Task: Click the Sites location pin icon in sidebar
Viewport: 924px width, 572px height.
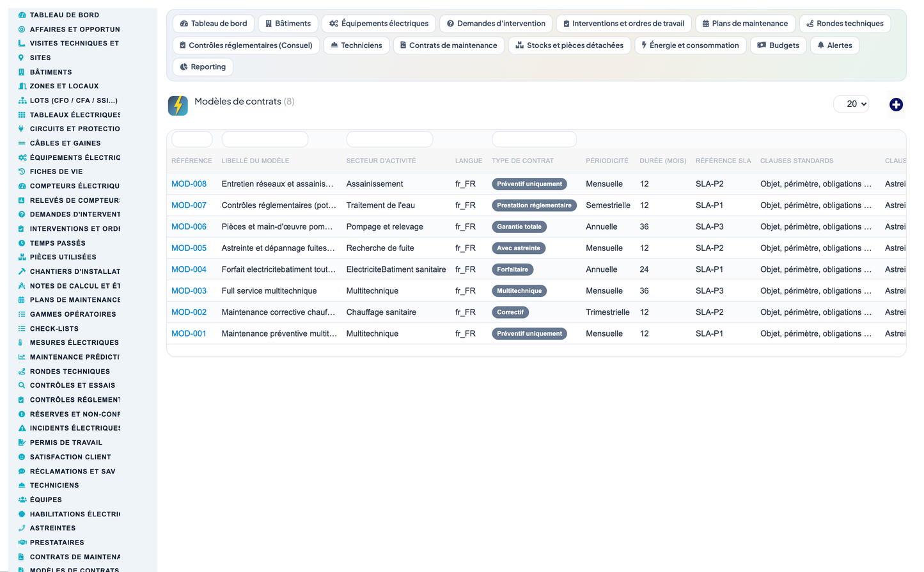Action: [22, 58]
